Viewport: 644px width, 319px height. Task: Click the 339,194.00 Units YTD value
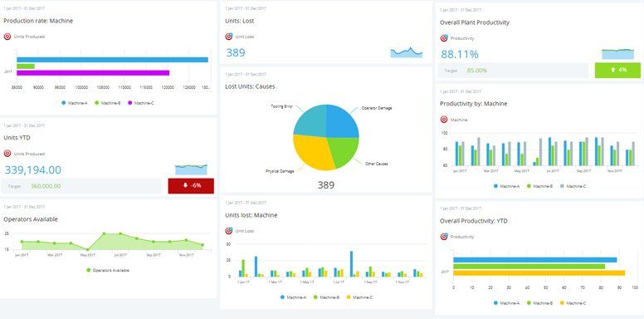33,169
